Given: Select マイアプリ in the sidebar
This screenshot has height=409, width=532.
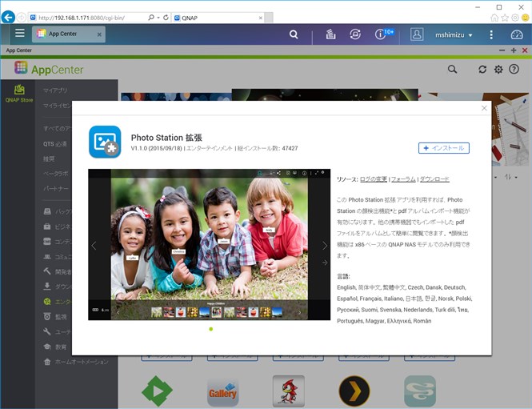Looking at the screenshot, I should pos(55,90).
